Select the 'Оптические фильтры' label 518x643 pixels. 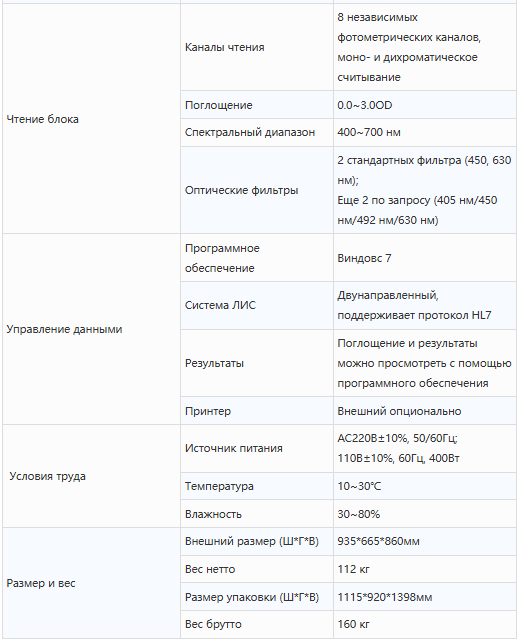[241, 190]
